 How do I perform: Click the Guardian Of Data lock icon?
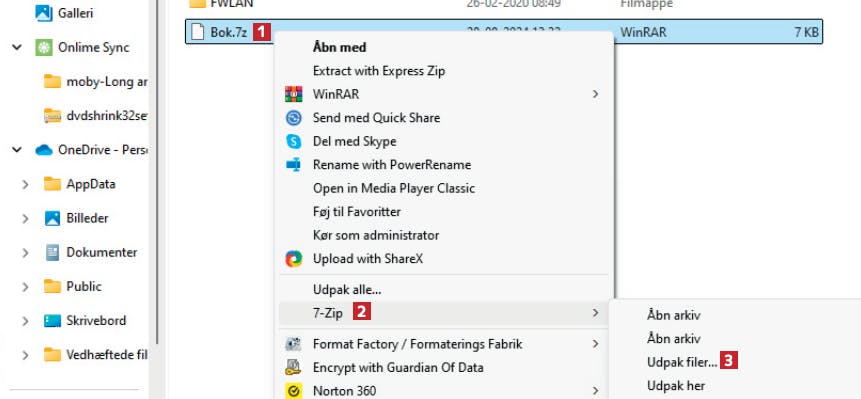coord(294,367)
